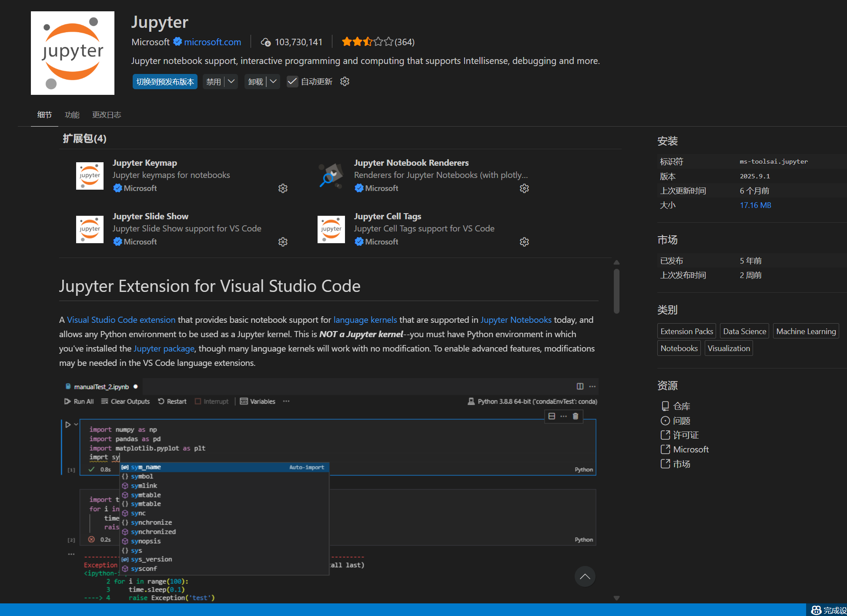847x616 pixels.
Task: Open the Jupyter Slide Show manage gear
Action: (283, 242)
